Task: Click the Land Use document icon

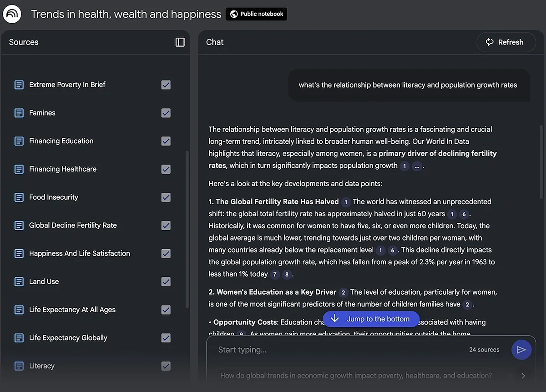Action: [x=19, y=281]
